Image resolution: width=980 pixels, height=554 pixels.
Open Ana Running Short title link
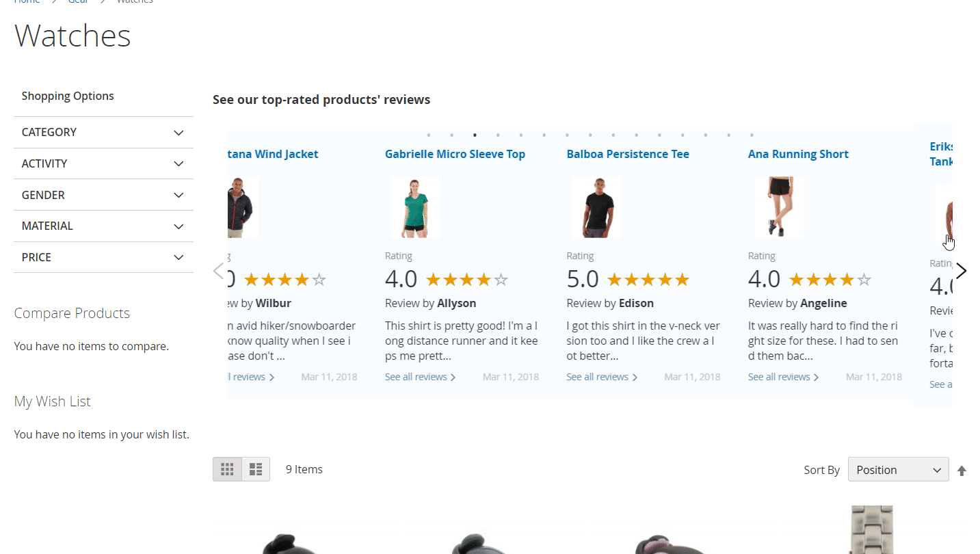[x=798, y=154]
